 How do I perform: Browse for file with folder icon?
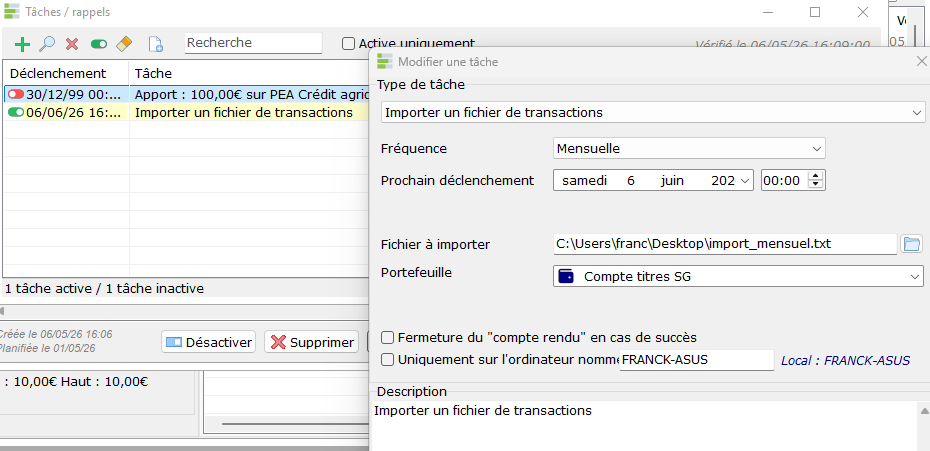[911, 243]
